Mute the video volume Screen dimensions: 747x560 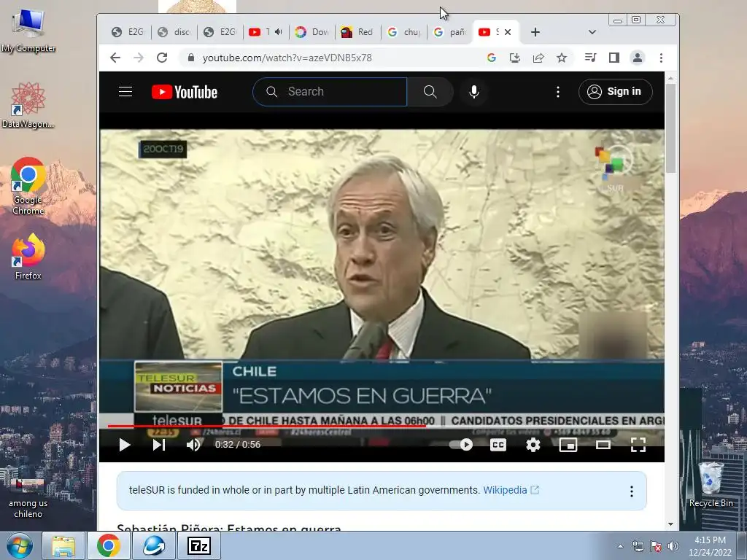click(x=193, y=445)
